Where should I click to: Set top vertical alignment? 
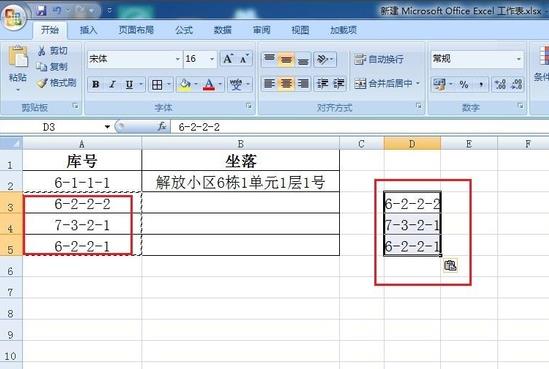click(269, 58)
